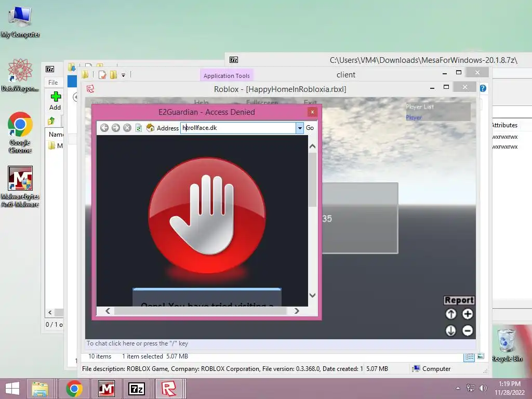Open the Help menu in Roblox
The height and width of the screenshot is (399, 532).
[x=201, y=102]
